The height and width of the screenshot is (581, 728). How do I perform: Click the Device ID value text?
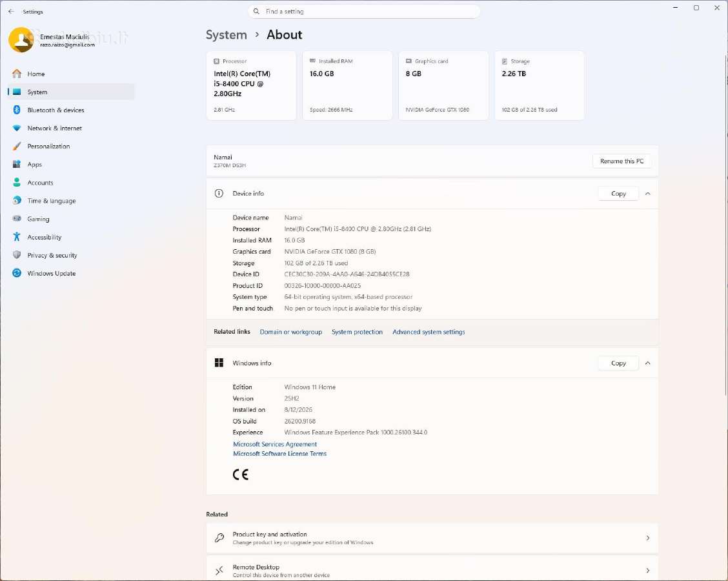(x=347, y=274)
